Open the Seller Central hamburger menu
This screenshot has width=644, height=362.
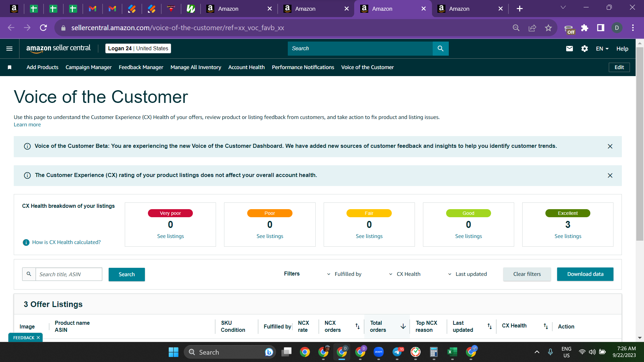pyautogui.click(x=9, y=49)
